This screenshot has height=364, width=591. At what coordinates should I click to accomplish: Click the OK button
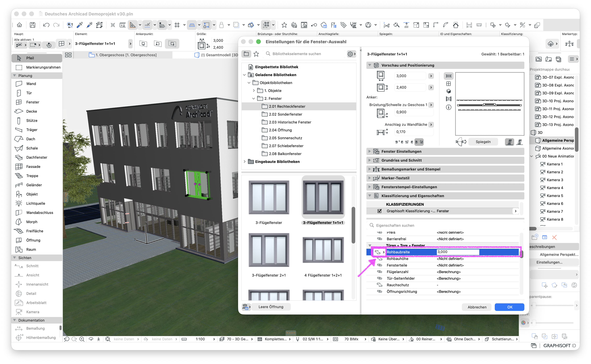click(x=509, y=307)
